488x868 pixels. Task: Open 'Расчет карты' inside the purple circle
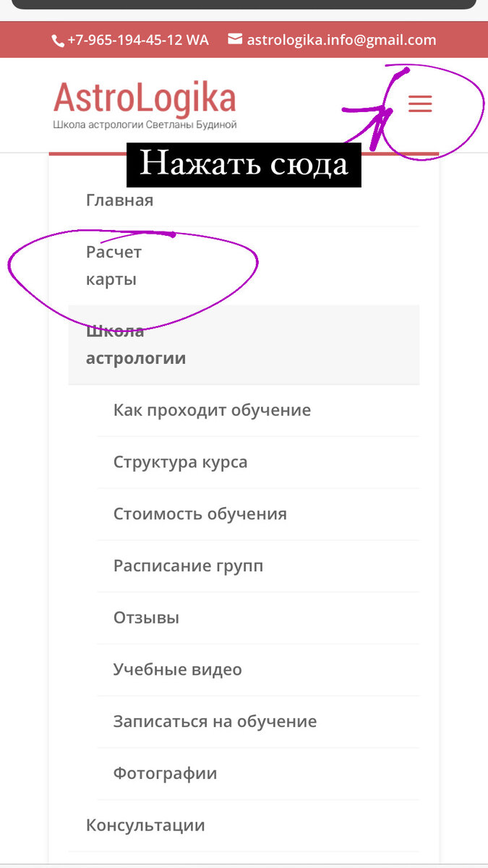click(x=114, y=264)
